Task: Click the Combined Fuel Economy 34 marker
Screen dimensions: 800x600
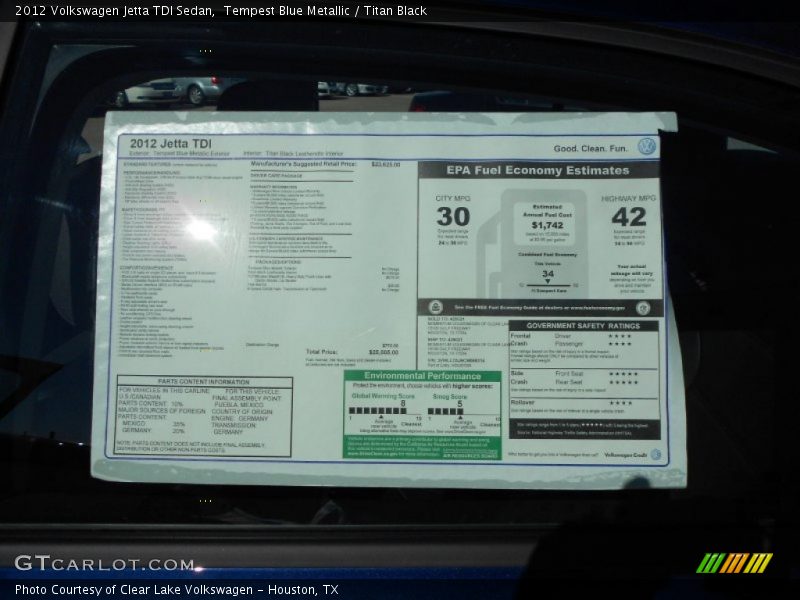Action: pos(547,274)
